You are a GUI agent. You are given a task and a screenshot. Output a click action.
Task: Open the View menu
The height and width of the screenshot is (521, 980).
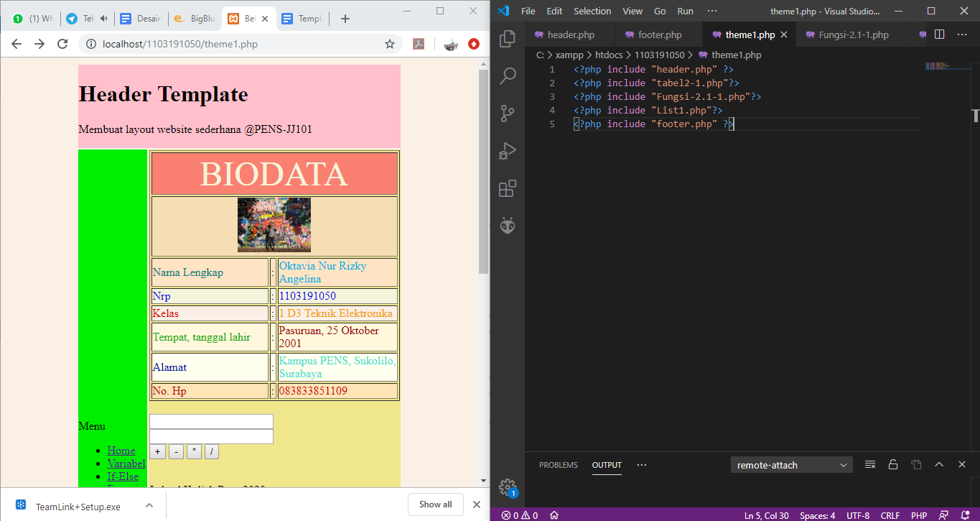633,11
